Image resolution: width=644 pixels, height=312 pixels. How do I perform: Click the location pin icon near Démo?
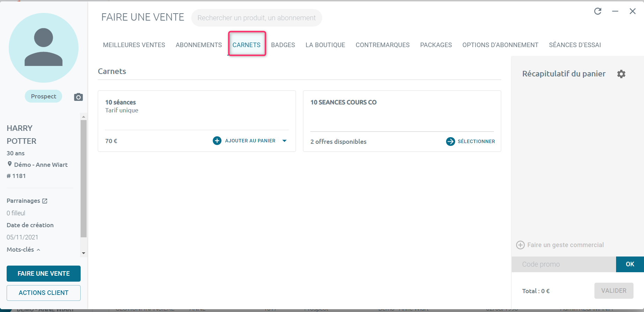pos(10,164)
